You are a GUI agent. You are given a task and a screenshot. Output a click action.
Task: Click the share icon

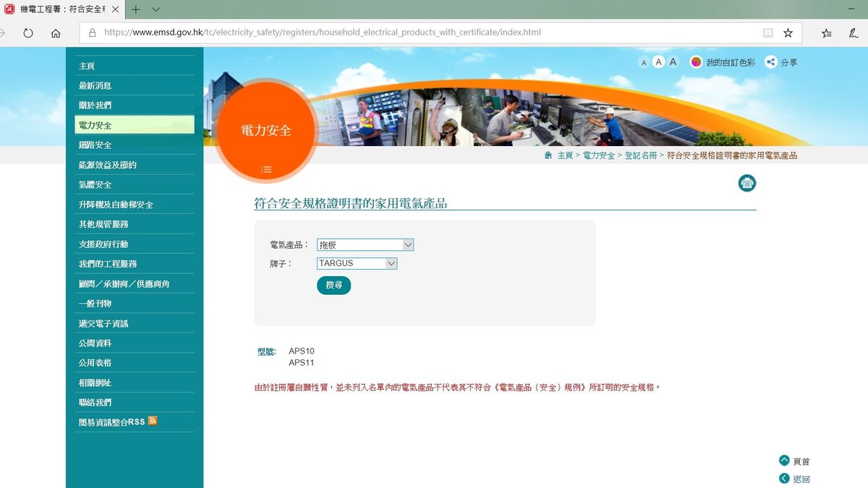pos(771,62)
